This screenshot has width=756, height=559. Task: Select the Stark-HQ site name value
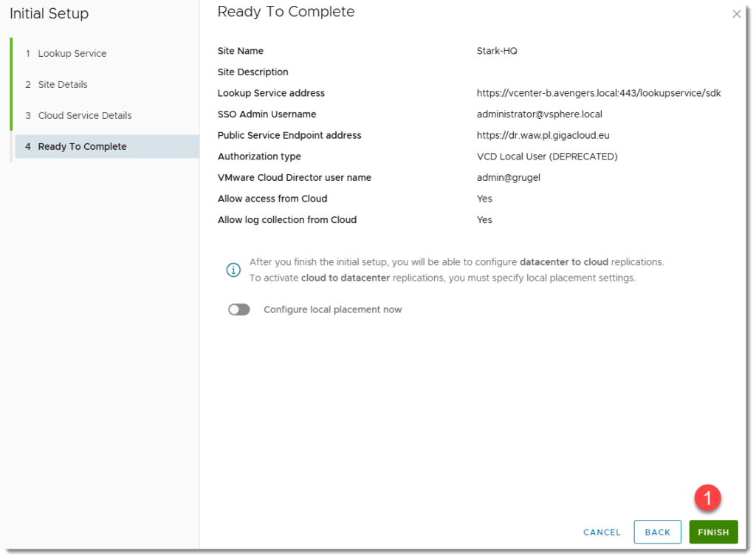pos(497,52)
